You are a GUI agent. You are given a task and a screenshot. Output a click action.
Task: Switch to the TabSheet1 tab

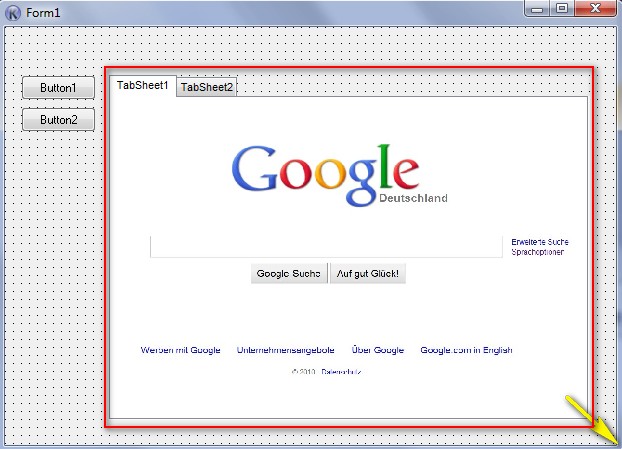tap(142, 86)
